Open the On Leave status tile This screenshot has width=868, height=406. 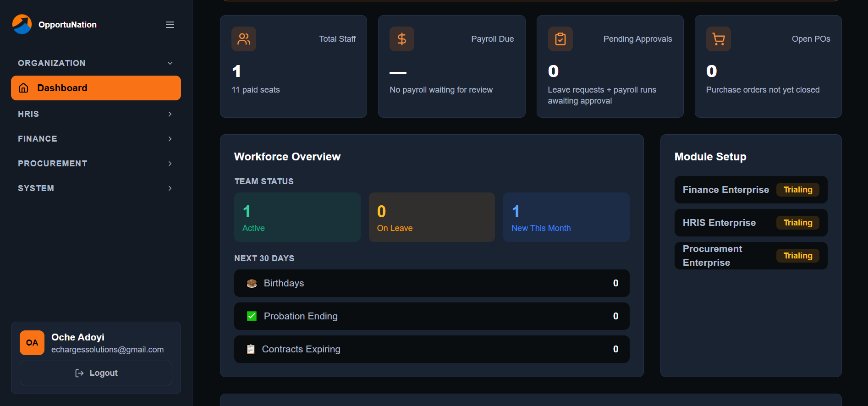coord(432,217)
